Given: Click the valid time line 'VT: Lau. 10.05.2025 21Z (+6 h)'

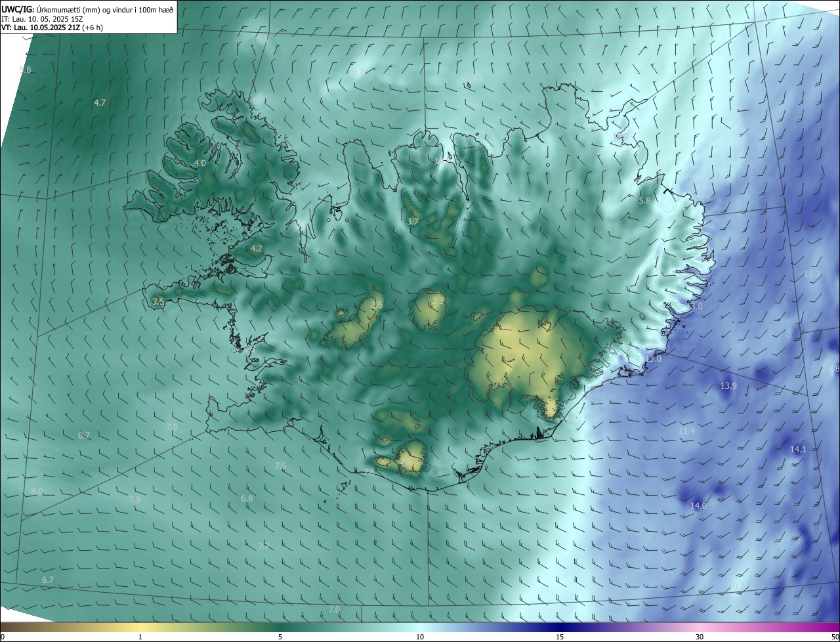Looking at the screenshot, I should click(52, 28).
